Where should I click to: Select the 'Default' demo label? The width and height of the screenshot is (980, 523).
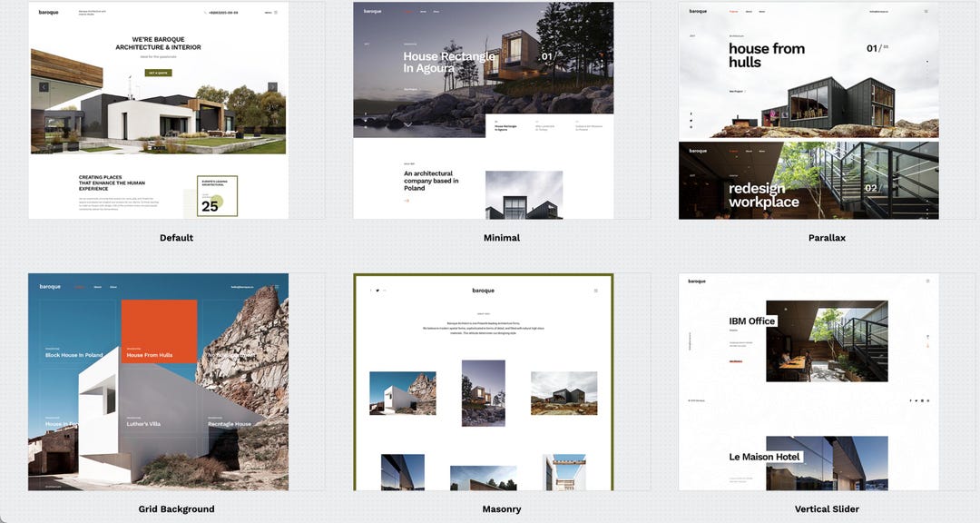click(x=176, y=238)
